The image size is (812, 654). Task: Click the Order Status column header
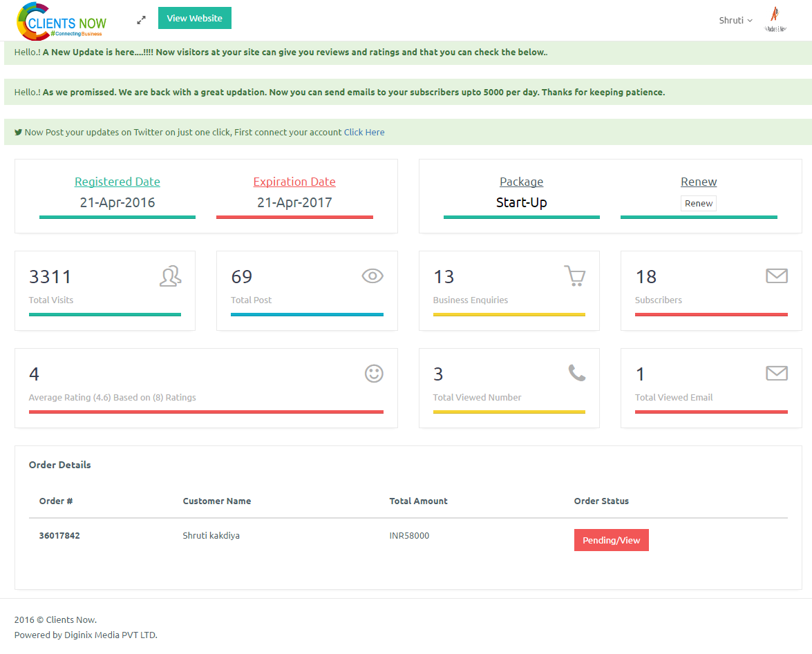[601, 501]
